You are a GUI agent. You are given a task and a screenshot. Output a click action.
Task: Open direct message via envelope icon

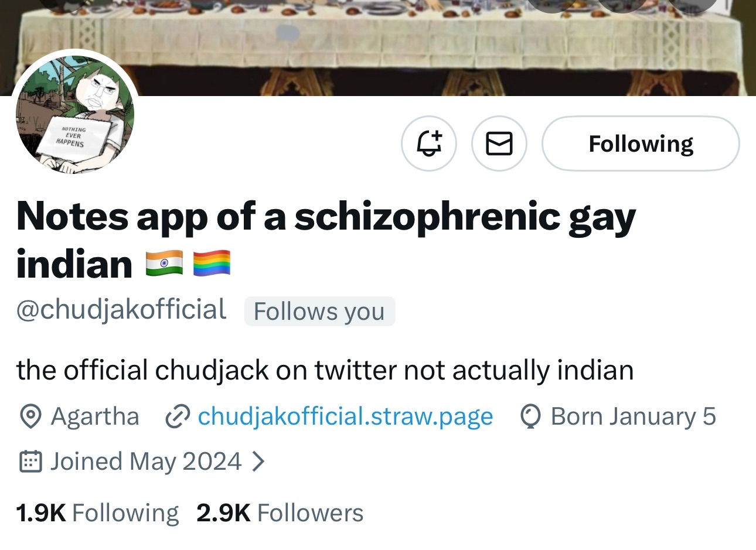coord(499,144)
